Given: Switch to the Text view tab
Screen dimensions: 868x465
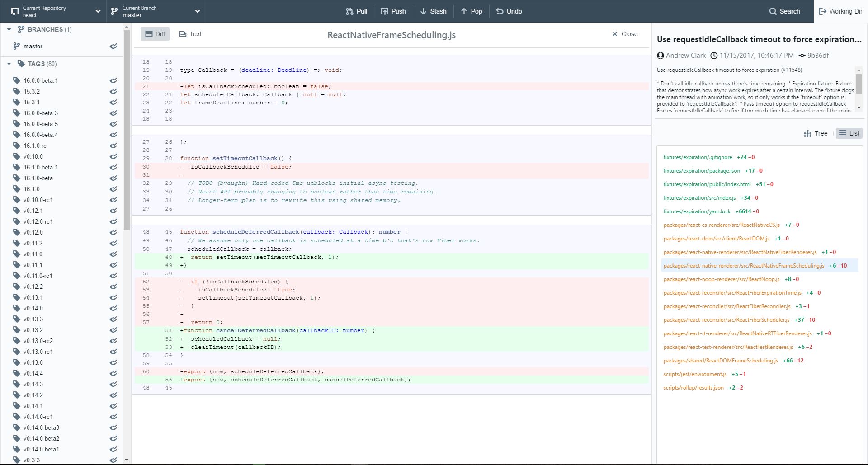Looking at the screenshot, I should (190, 34).
